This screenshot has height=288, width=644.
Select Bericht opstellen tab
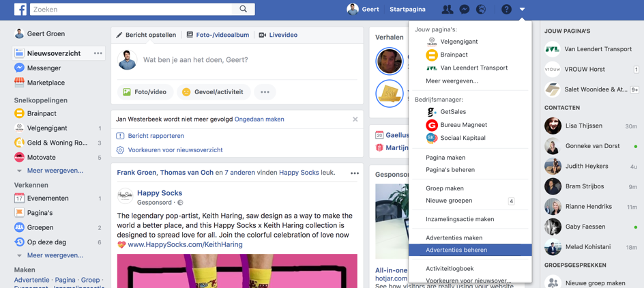146,35
